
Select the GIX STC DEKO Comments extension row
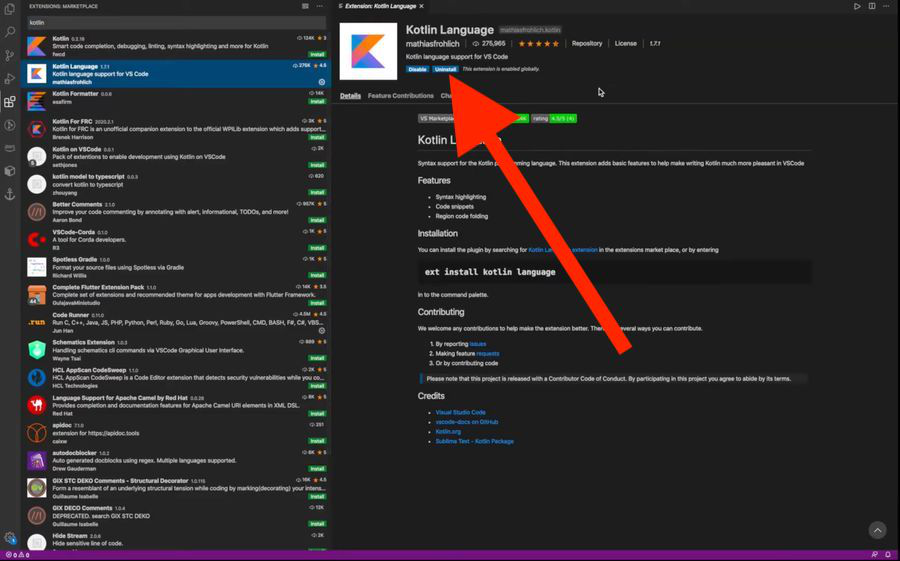point(176,488)
